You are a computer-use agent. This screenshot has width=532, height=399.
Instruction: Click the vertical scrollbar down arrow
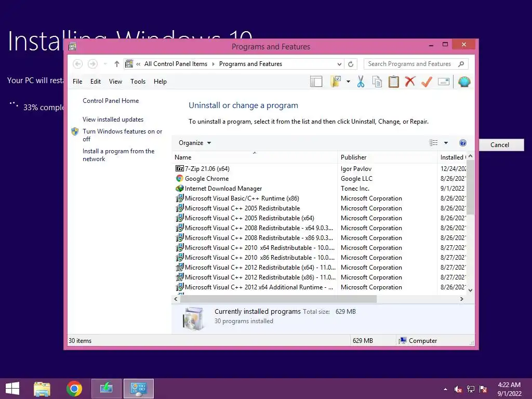pyautogui.click(x=471, y=290)
